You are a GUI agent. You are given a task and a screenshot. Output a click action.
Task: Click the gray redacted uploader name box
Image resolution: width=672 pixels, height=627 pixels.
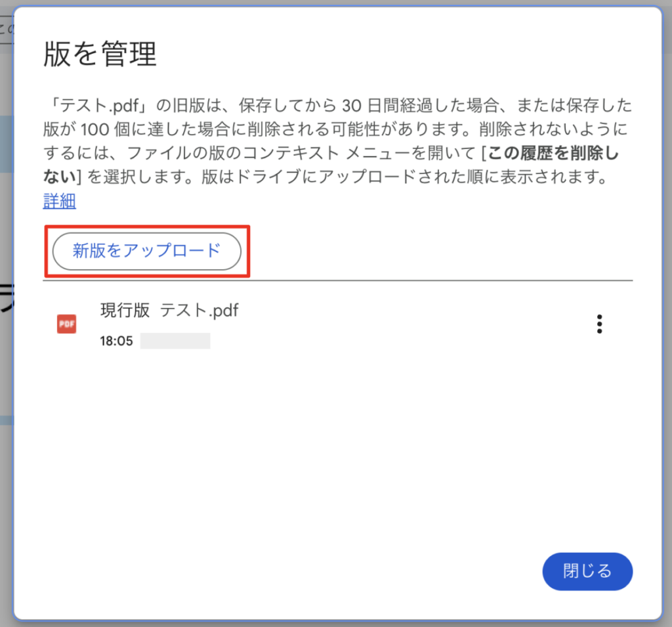175,341
